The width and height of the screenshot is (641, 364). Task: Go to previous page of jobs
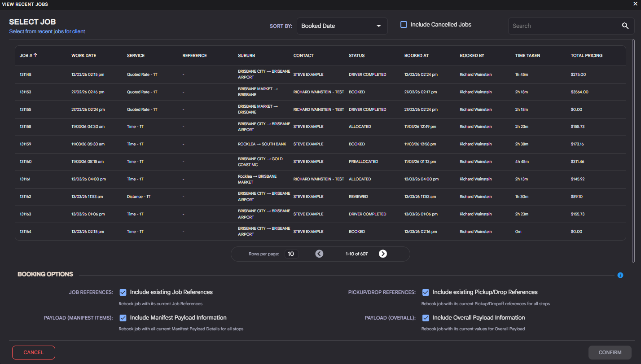pyautogui.click(x=319, y=254)
